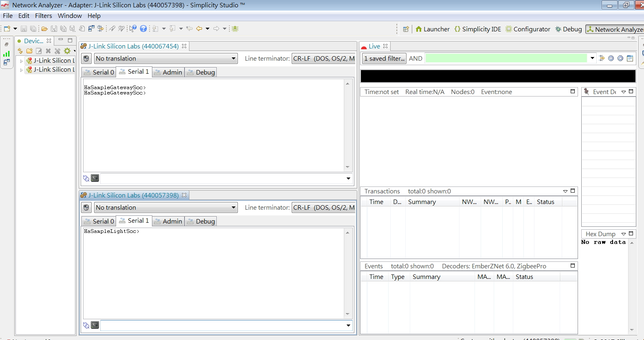Click the Status column header in the Events table
This screenshot has width=644, height=340.
coord(536,277)
